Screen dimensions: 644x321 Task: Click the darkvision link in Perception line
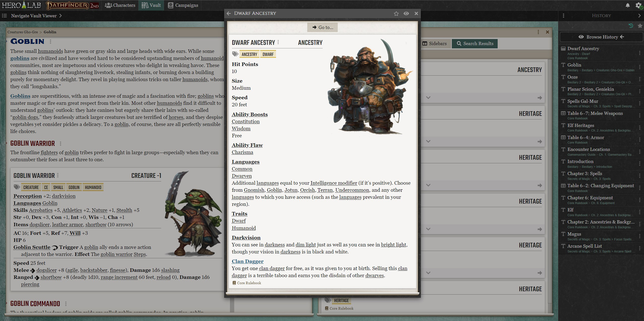64,196
